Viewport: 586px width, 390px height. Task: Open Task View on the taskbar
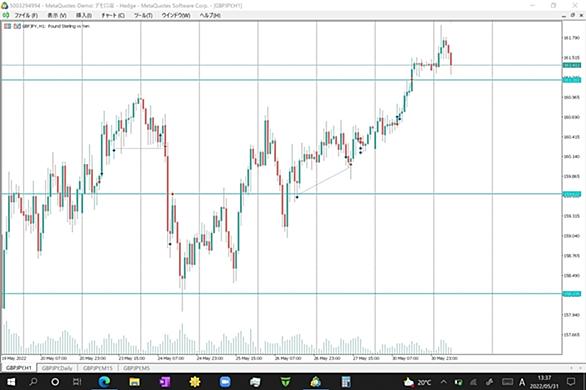(x=77, y=382)
